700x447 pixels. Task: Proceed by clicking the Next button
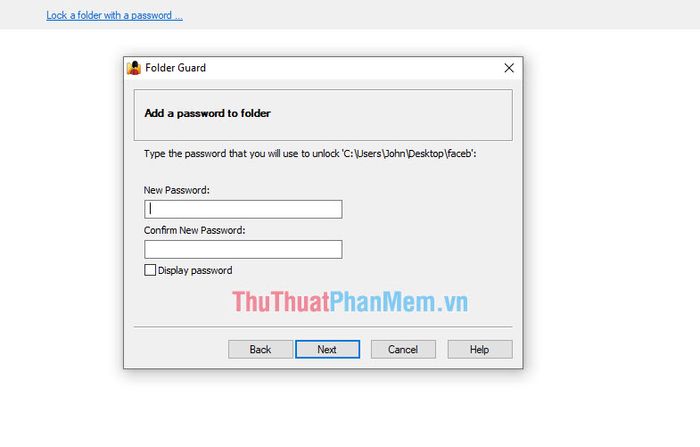point(327,349)
